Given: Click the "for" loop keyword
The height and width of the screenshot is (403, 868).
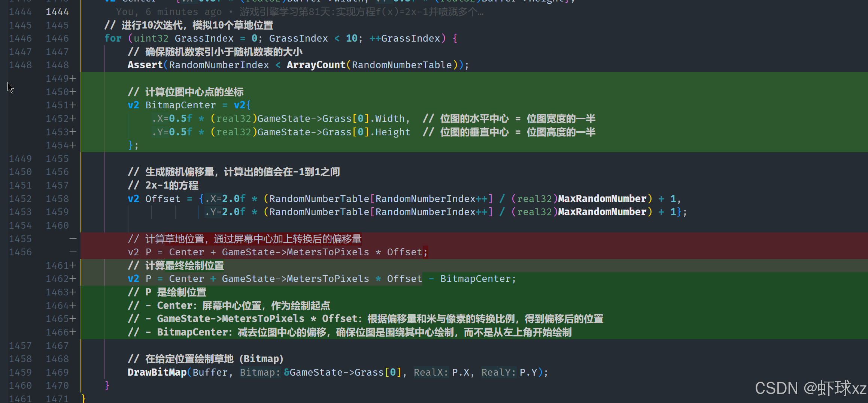Looking at the screenshot, I should pos(113,38).
